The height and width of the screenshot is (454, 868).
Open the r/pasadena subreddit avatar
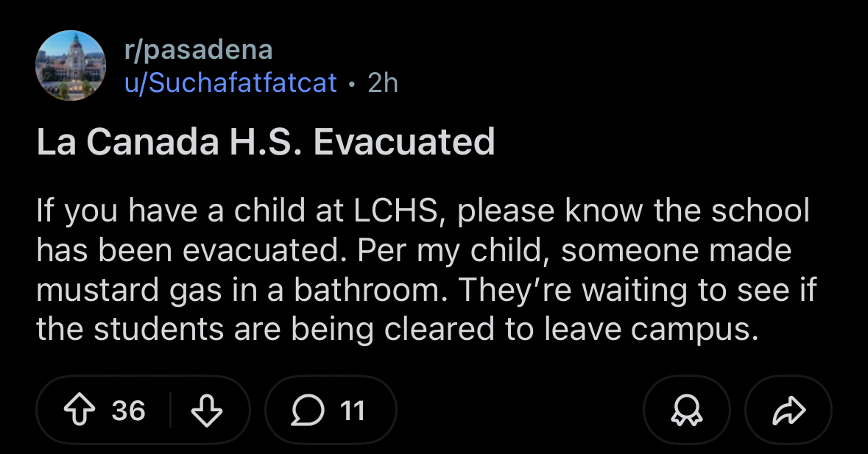(x=71, y=65)
